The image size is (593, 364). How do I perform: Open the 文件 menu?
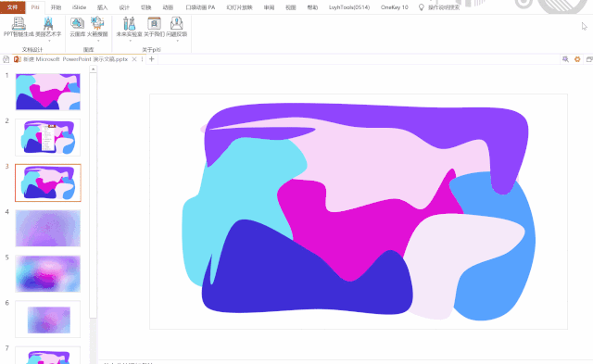12,7
